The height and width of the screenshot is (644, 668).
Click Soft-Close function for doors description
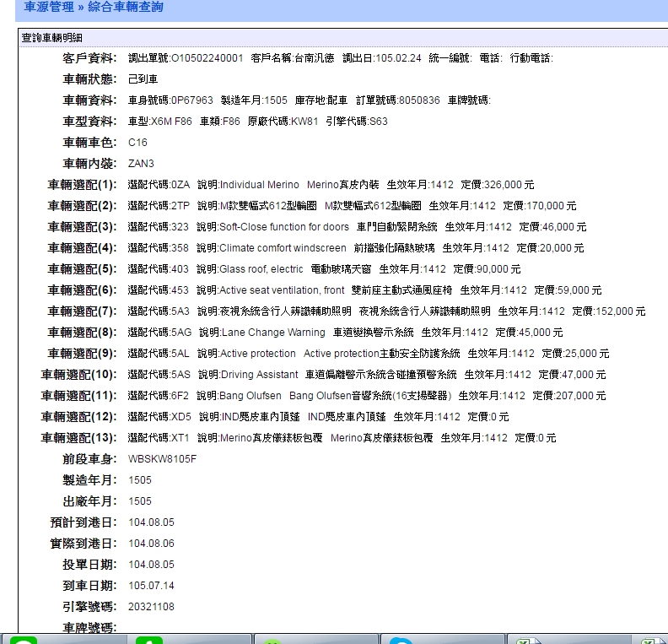click(x=284, y=227)
